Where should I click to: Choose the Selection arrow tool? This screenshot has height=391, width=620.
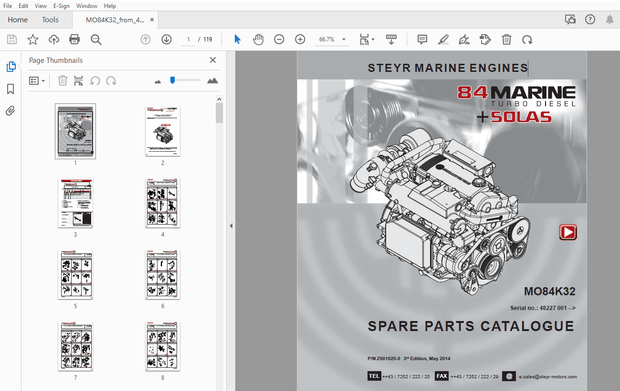tap(237, 40)
